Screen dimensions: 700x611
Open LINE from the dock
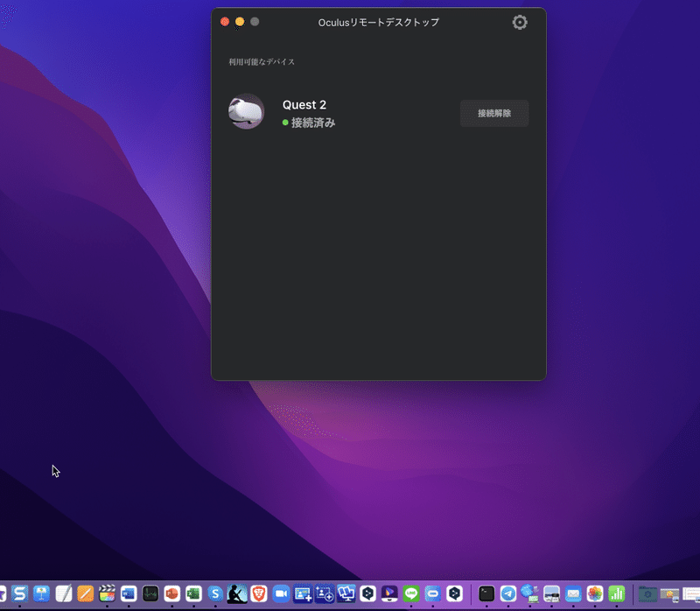click(x=411, y=594)
